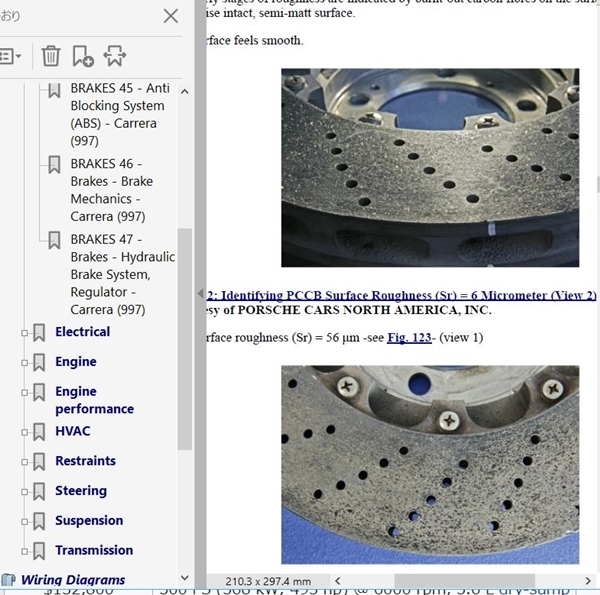600x595 pixels.
Task: Open BRAKES 47 Hydraulic Brake System bookmark
Action: (x=122, y=274)
